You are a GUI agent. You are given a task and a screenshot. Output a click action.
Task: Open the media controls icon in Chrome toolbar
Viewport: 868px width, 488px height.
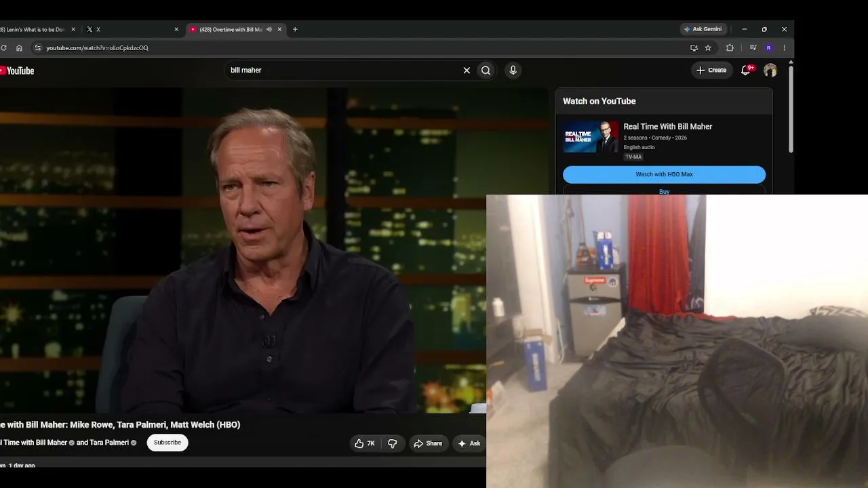753,48
